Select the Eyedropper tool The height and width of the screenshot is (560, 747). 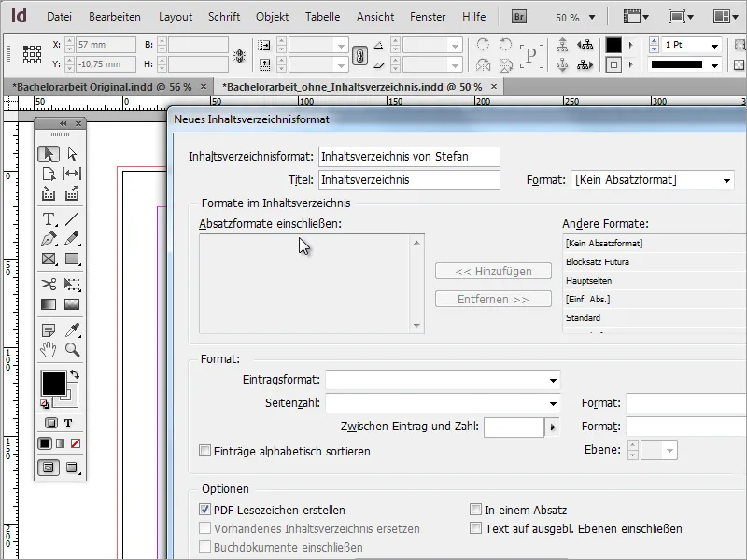click(72, 329)
